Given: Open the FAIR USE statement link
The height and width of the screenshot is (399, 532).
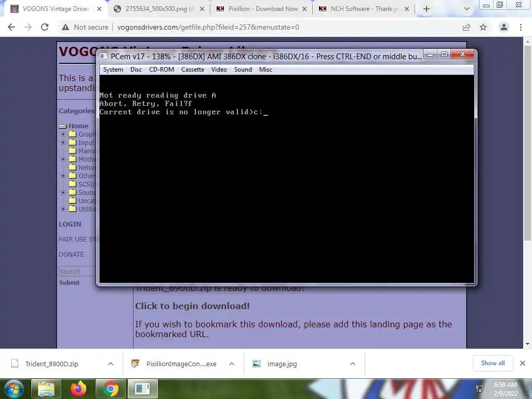Looking at the screenshot, I should (x=77, y=239).
